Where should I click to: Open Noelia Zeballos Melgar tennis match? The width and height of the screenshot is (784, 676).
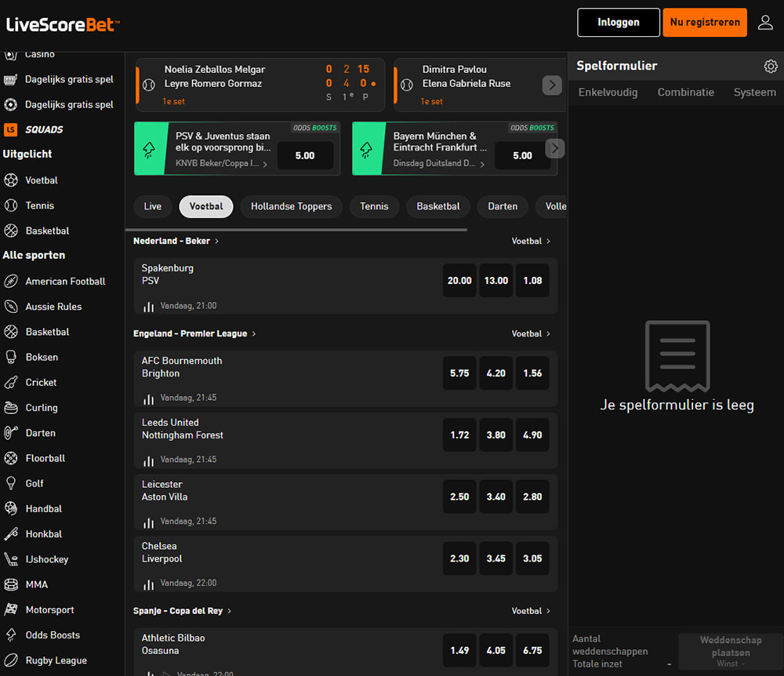[260, 85]
